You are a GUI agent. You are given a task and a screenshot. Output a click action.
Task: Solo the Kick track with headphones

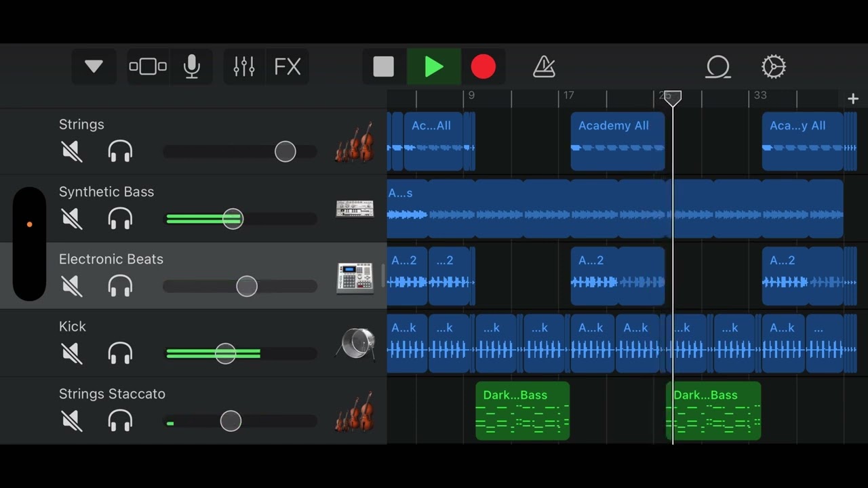coord(120,353)
